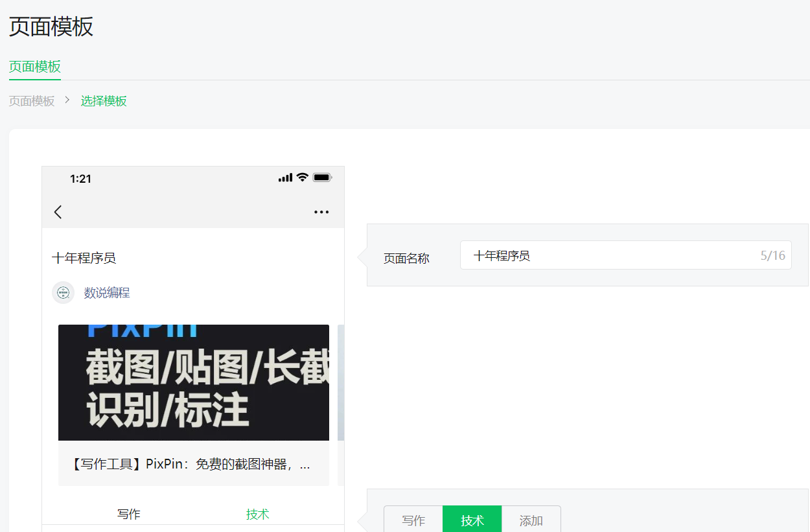Screen dimensions: 810x532
Task: Click the cellular signal bars icon
Action: [x=285, y=178]
